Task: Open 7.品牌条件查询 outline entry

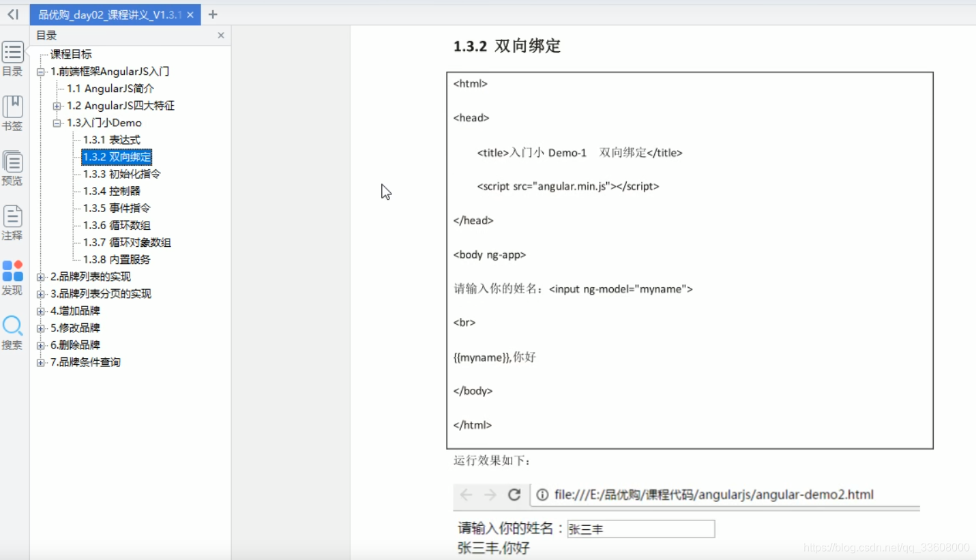Action: [x=85, y=362]
